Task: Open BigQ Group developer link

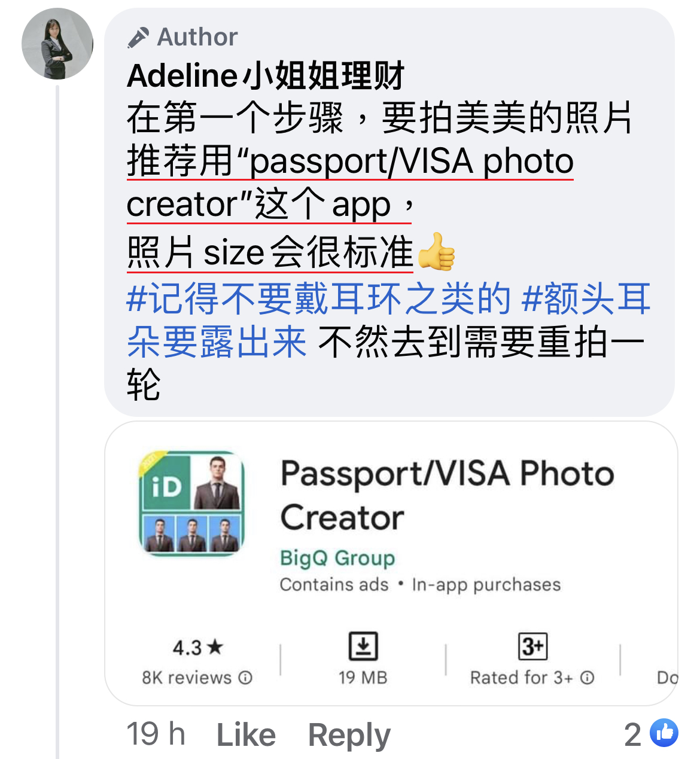Action: [337, 557]
